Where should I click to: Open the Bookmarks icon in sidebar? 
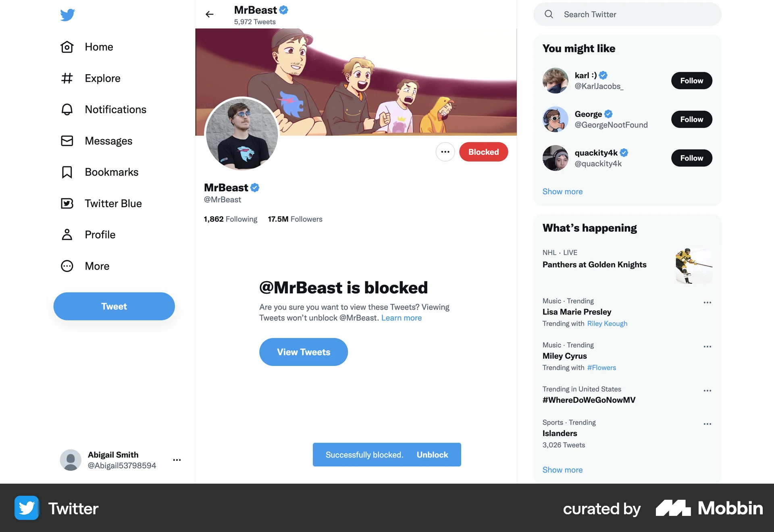67,172
